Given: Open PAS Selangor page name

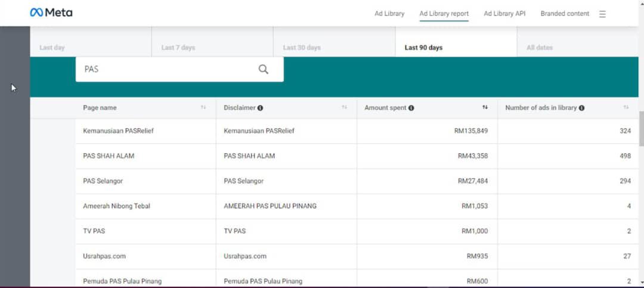Looking at the screenshot, I should 103,181.
